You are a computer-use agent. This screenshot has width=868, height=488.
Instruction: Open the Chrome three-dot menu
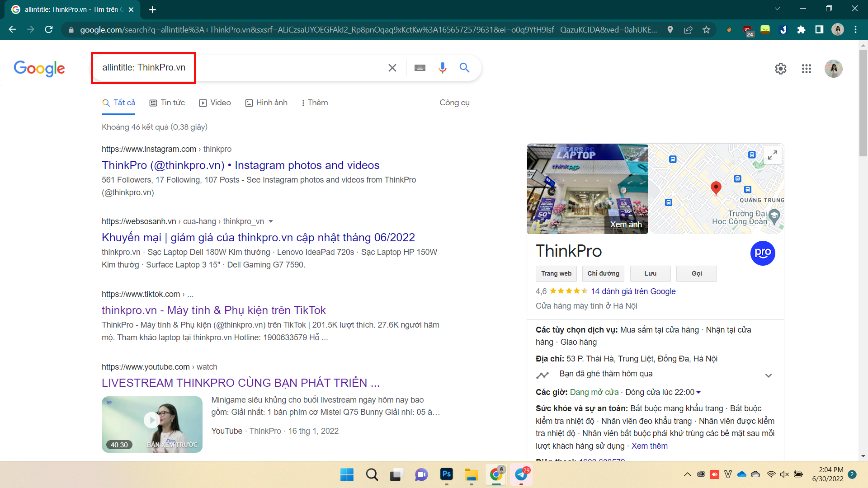855,29
